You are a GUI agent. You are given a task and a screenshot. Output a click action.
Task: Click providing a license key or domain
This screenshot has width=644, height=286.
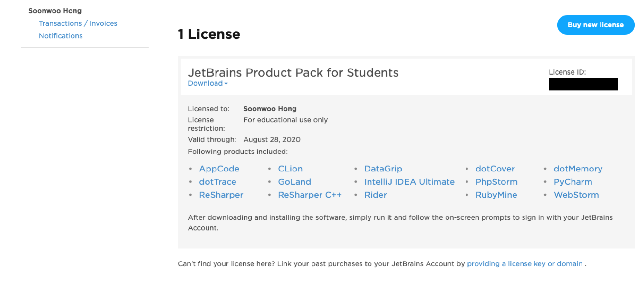(525, 263)
